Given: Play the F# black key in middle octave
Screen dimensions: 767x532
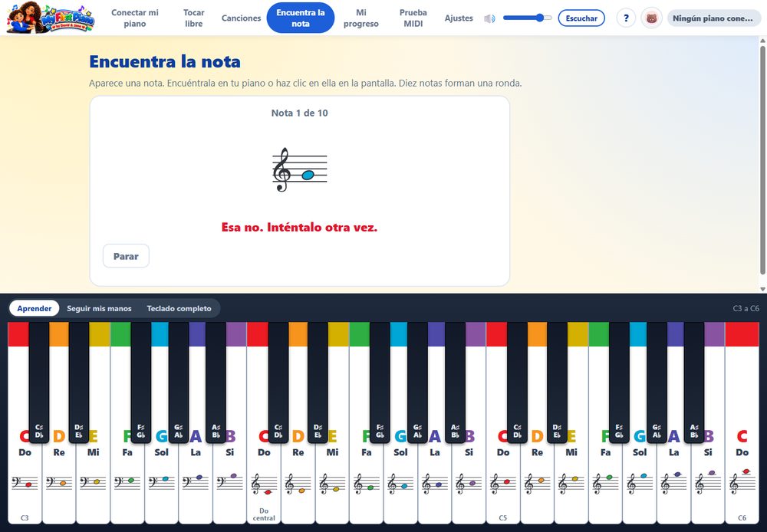Looking at the screenshot, I should 380,382.
